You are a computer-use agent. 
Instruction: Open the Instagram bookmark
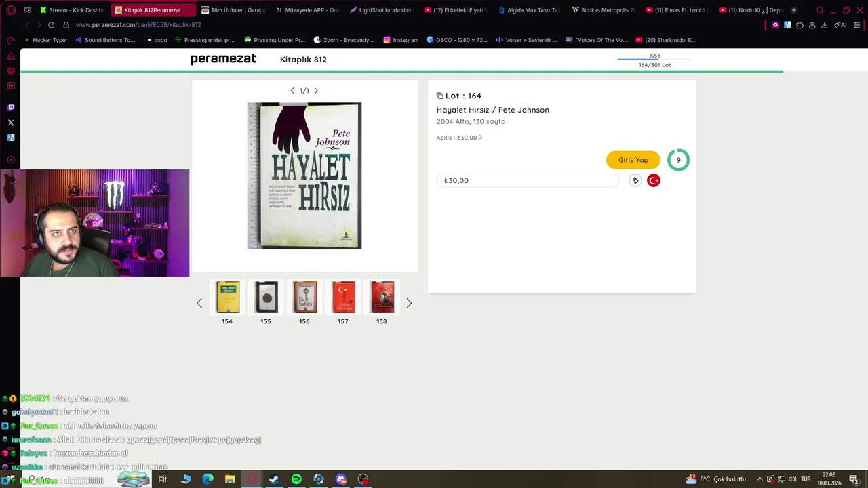point(401,40)
